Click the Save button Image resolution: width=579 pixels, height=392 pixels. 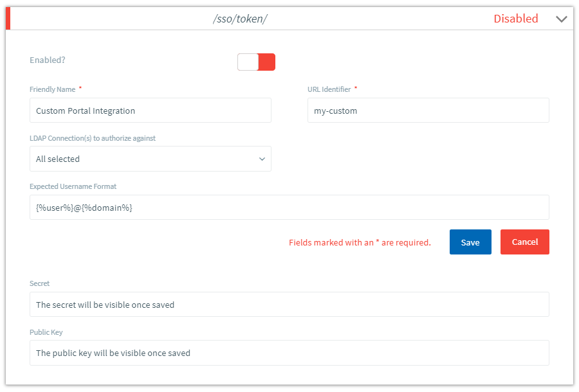click(470, 242)
